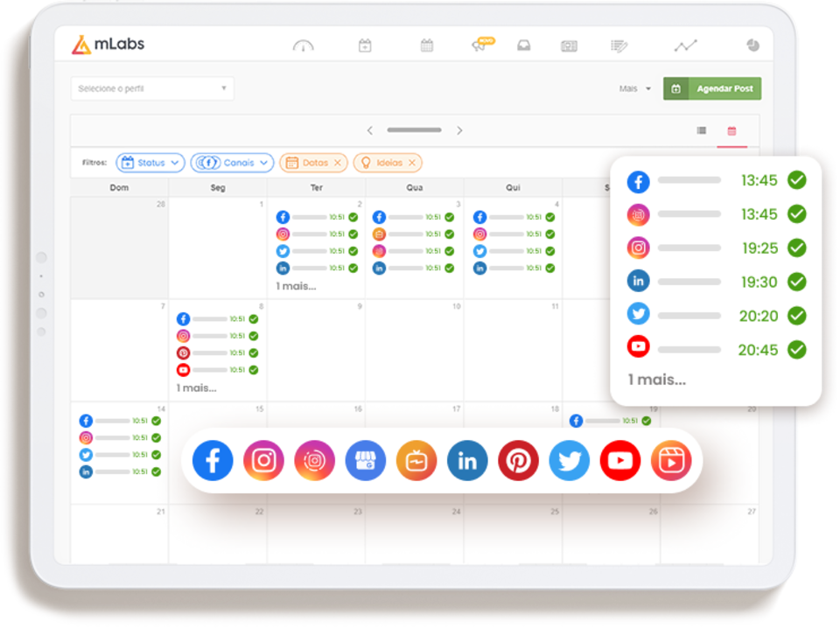Open Instagram post on Sunday day 14
The height and width of the screenshot is (628, 840).
point(120,438)
